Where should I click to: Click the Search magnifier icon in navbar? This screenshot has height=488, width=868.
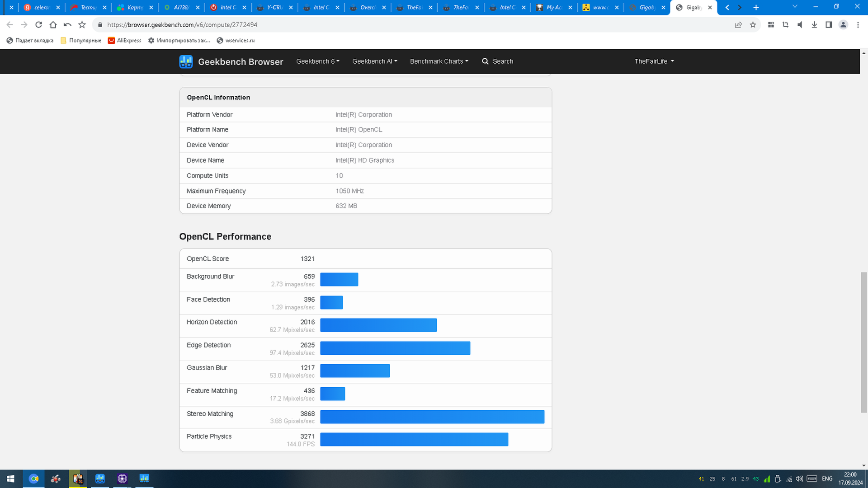485,61
